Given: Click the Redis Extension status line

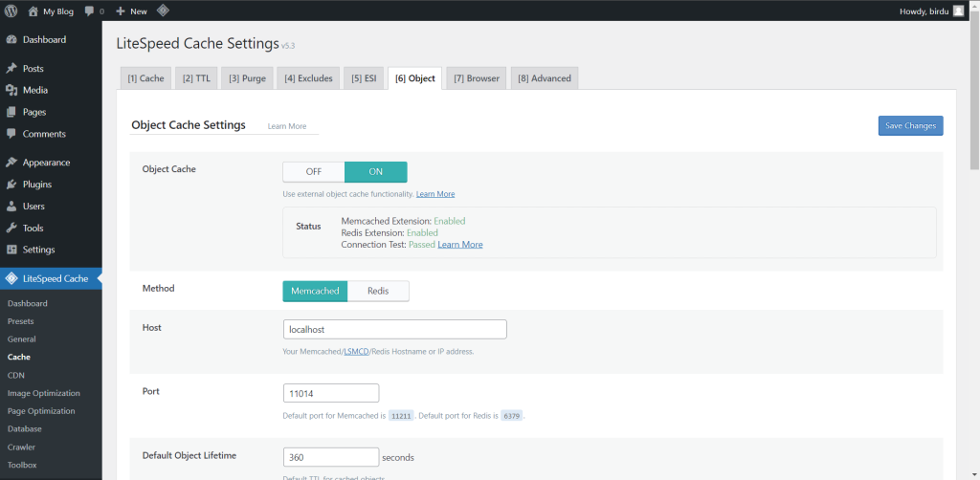Looking at the screenshot, I should [x=390, y=232].
